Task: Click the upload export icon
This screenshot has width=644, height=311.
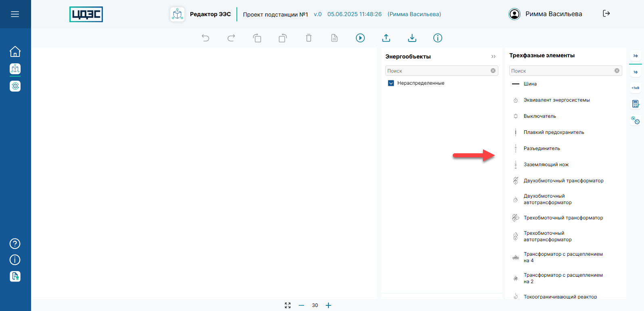Action: pyautogui.click(x=386, y=38)
